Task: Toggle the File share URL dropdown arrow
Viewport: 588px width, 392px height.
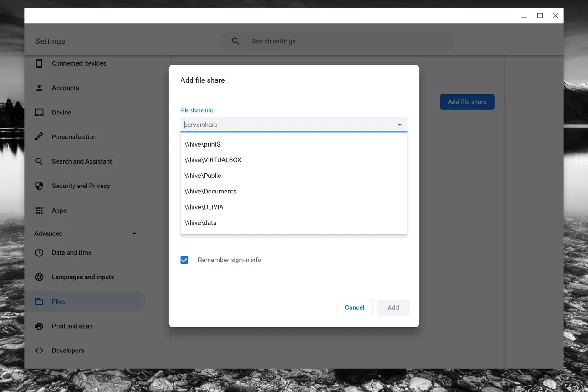Action: pyautogui.click(x=400, y=125)
